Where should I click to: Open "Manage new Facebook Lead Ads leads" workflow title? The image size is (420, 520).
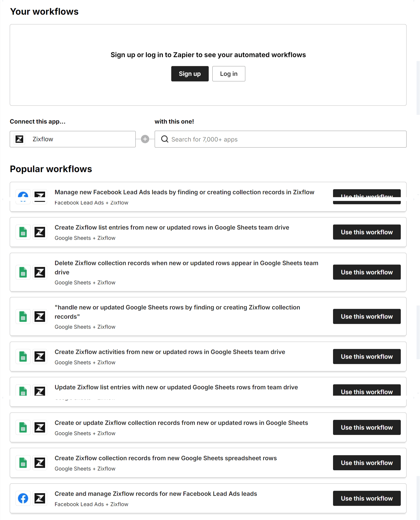tap(184, 192)
